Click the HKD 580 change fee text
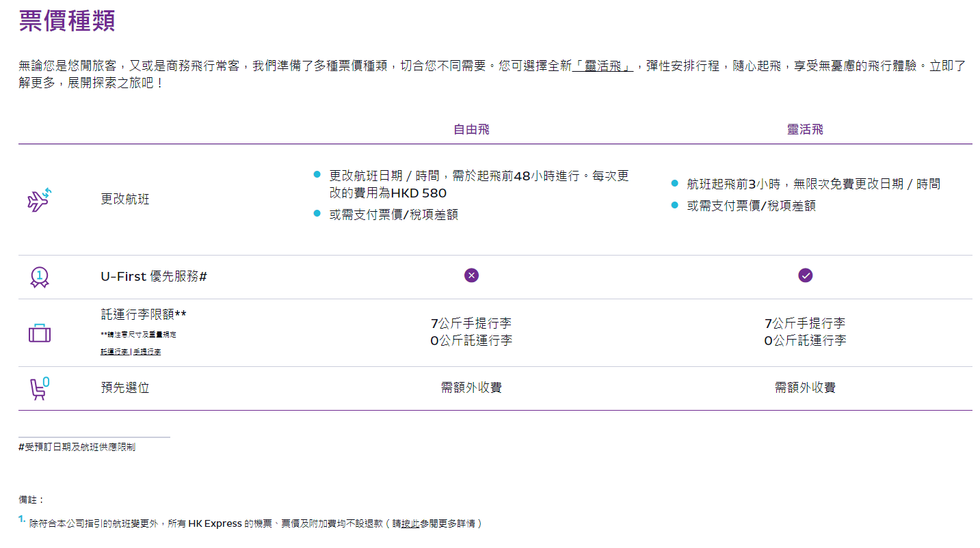Viewport: 980px width, 548px height. point(418,193)
